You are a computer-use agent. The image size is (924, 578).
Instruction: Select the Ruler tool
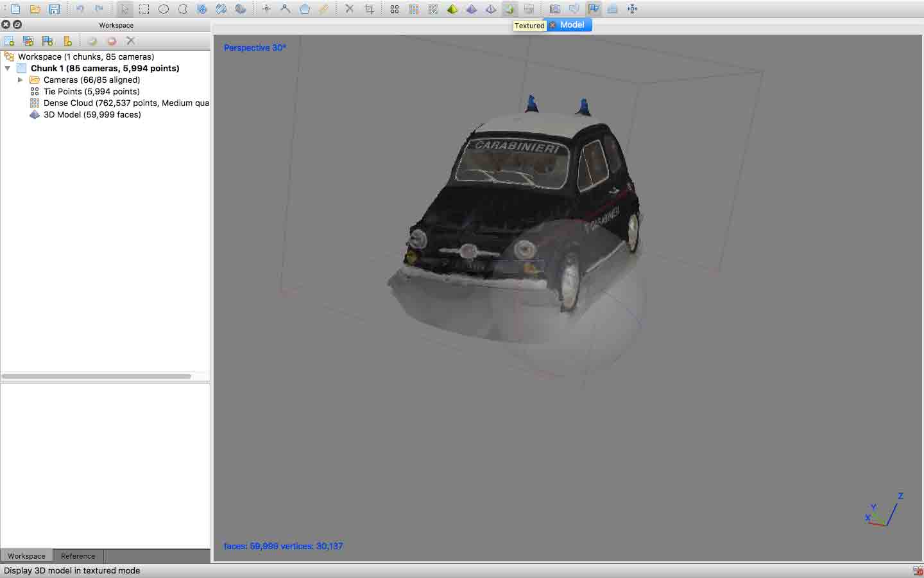coord(324,9)
